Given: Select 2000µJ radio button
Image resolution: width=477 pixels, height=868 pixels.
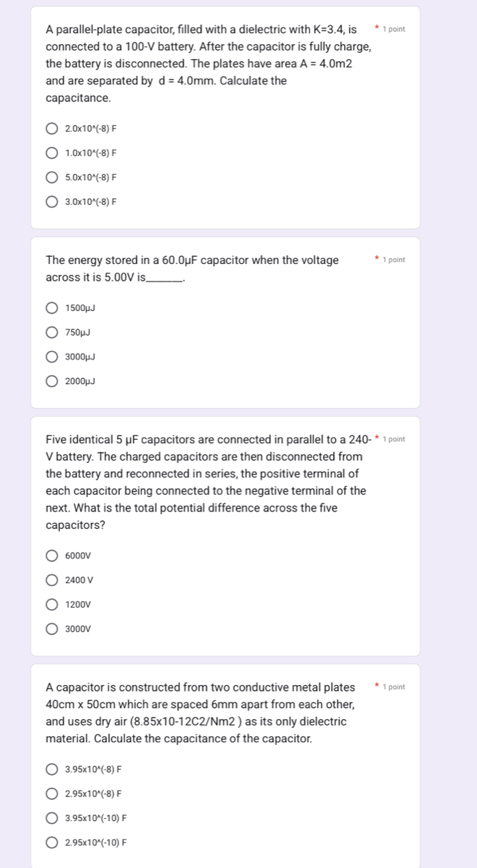Looking at the screenshot, I should coord(52,381).
